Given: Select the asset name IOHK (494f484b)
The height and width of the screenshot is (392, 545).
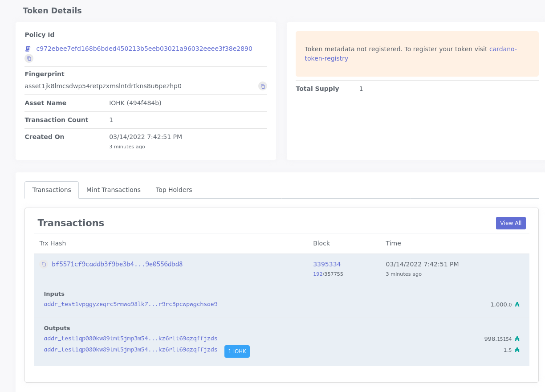Looking at the screenshot, I should point(135,103).
